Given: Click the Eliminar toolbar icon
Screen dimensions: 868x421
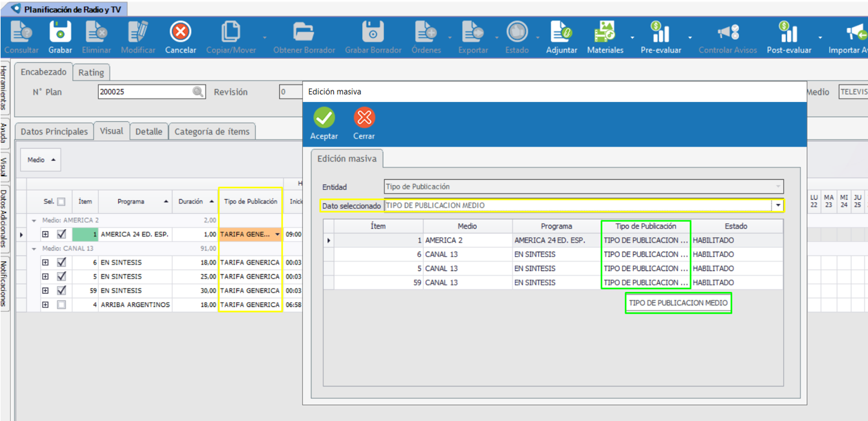Looking at the screenshot, I should (x=96, y=31).
